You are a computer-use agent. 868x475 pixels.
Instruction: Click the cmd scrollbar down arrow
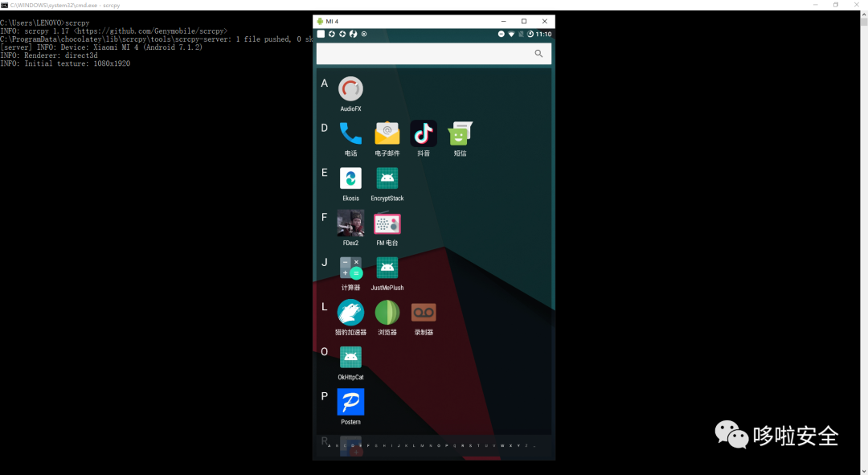863,470
